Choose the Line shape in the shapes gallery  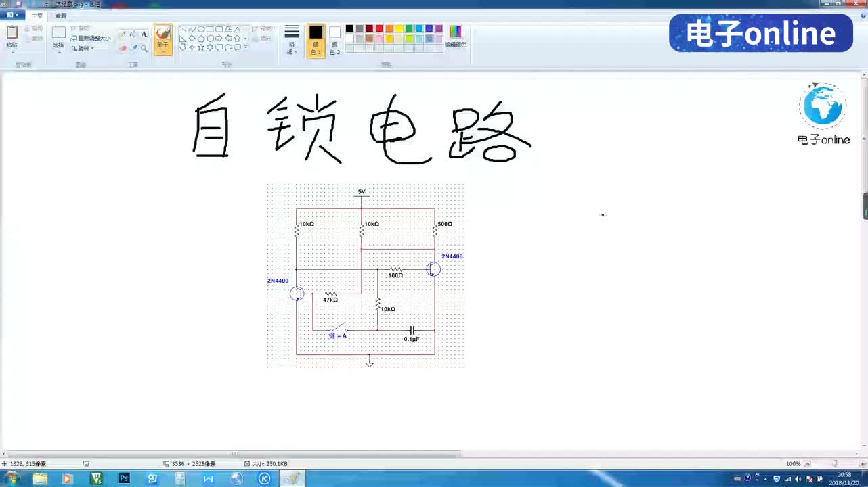[183, 30]
